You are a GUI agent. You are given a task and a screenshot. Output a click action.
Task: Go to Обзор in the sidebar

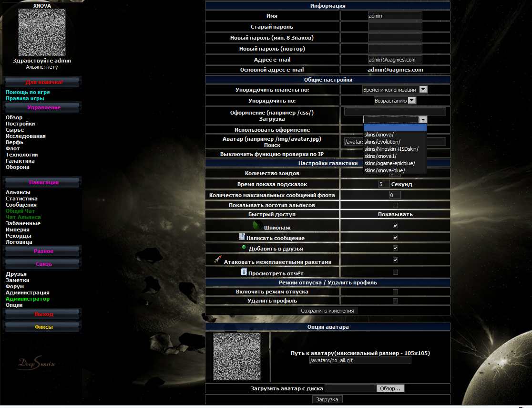click(x=14, y=117)
